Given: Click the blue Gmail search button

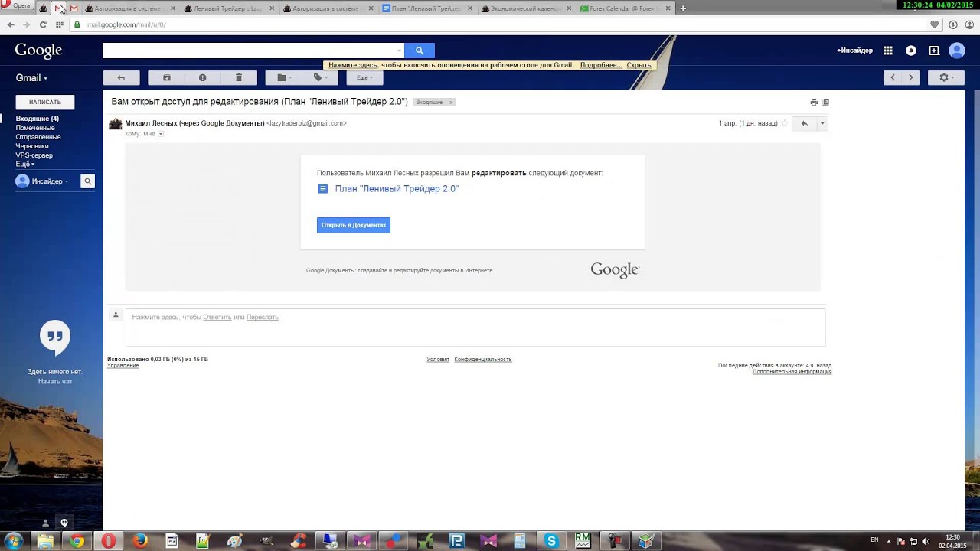Looking at the screenshot, I should pyautogui.click(x=420, y=51).
